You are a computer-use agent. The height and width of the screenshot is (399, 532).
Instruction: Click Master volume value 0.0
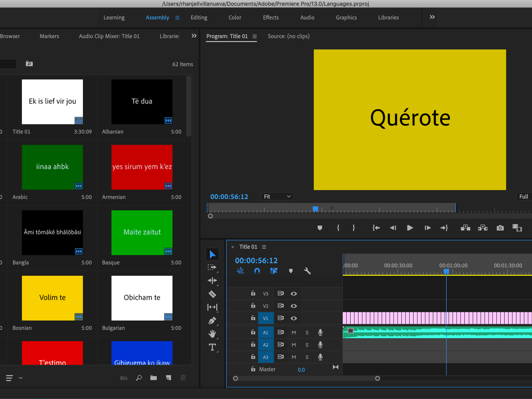tap(301, 370)
